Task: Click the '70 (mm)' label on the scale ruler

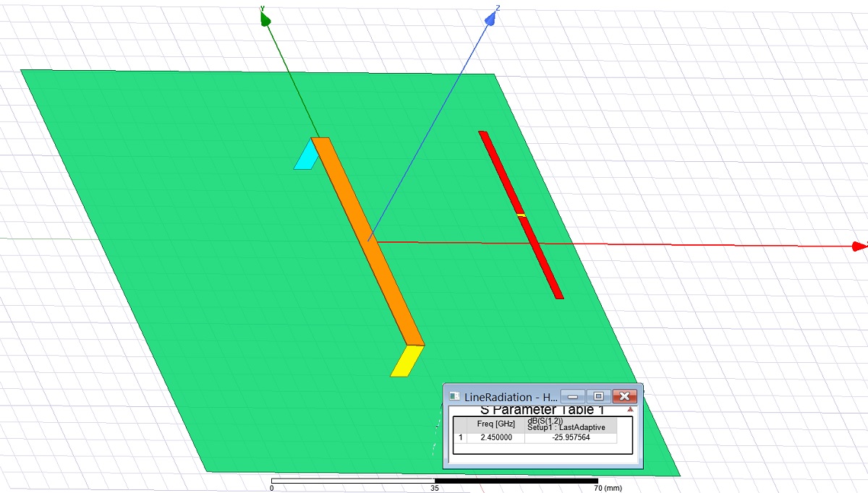Action: (608, 488)
